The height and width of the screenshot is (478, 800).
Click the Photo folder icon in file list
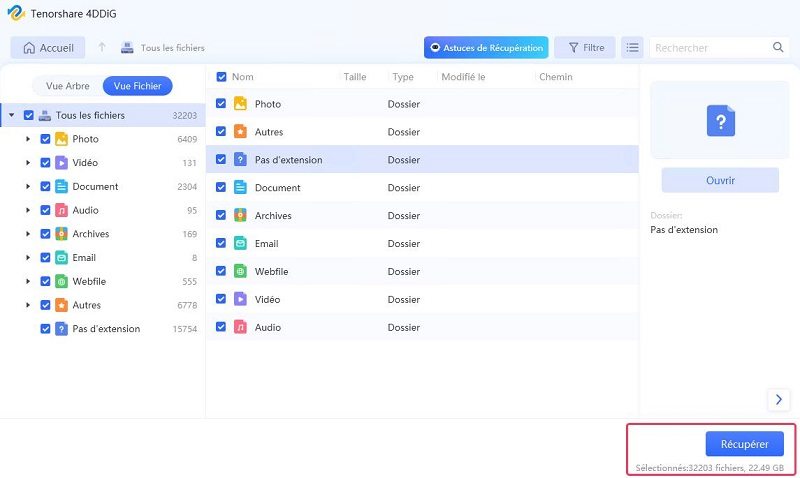coord(240,104)
